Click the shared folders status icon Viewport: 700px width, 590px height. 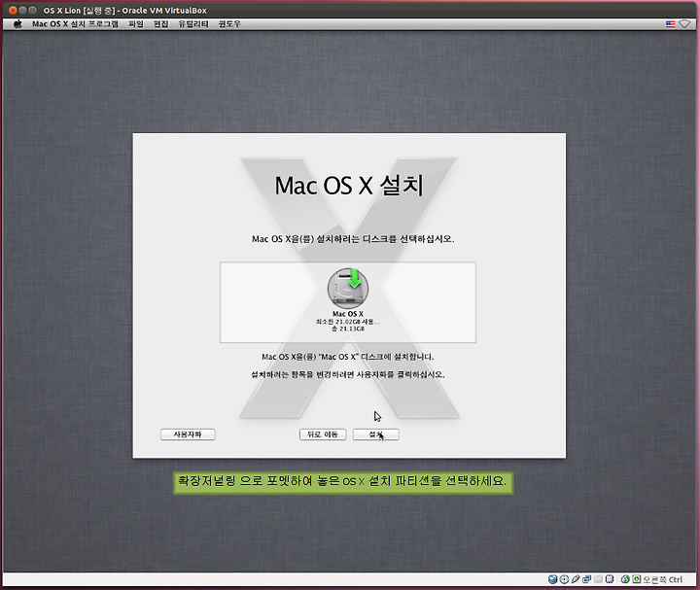pyautogui.click(x=598, y=579)
